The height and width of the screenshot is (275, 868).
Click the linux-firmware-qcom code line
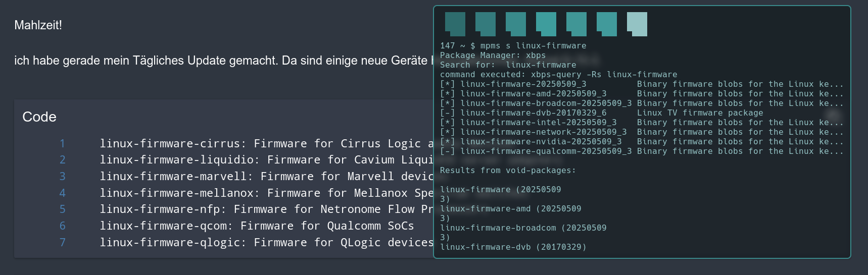click(x=257, y=226)
